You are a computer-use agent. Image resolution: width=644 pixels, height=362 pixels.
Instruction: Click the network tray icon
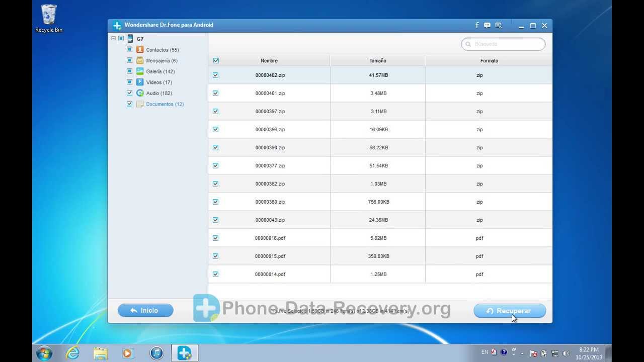[555, 353]
